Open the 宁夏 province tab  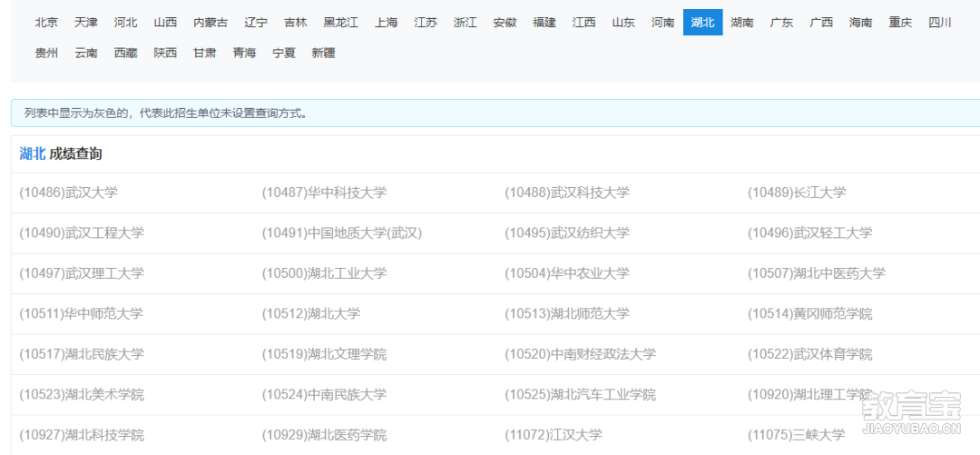tap(284, 54)
